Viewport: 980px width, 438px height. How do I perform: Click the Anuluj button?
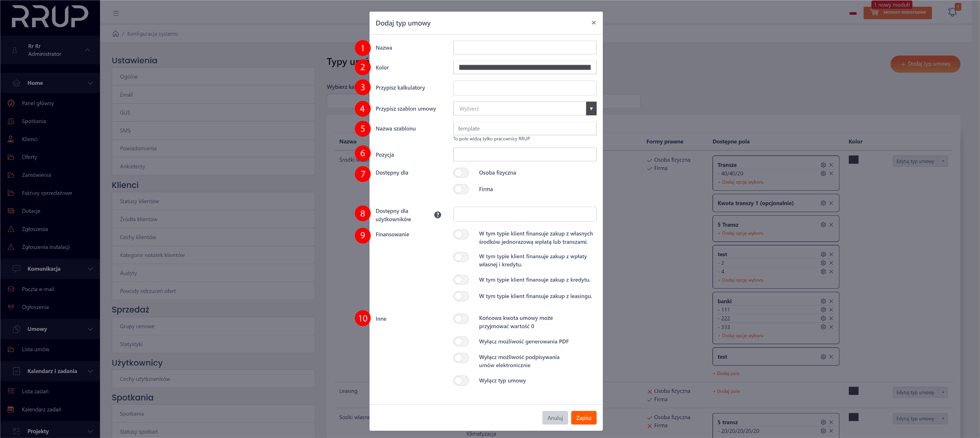coord(555,418)
